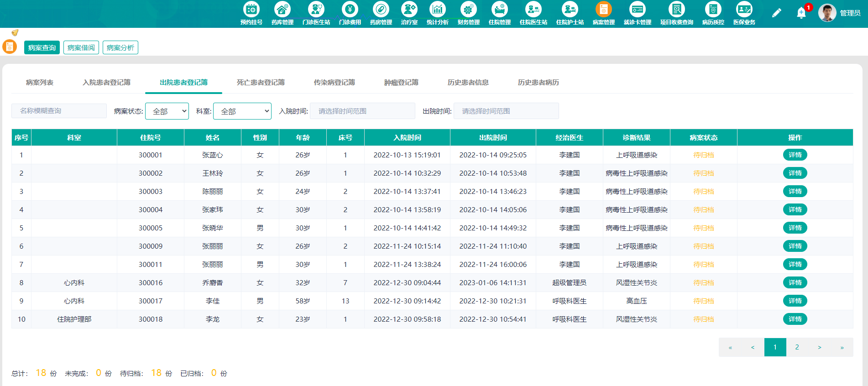Open the 药库管理 drug warehouse icon
This screenshot has height=386, width=868.
pyautogui.click(x=282, y=10)
